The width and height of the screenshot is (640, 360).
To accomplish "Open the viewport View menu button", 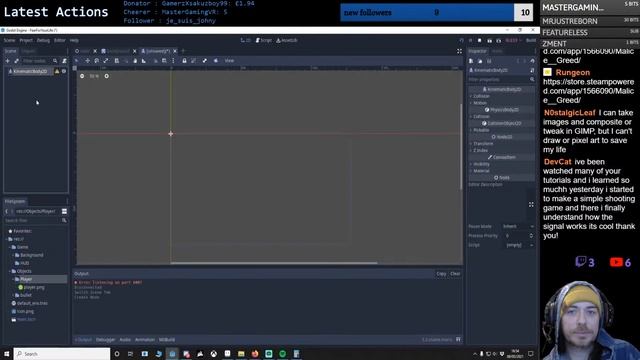I will (x=229, y=61).
